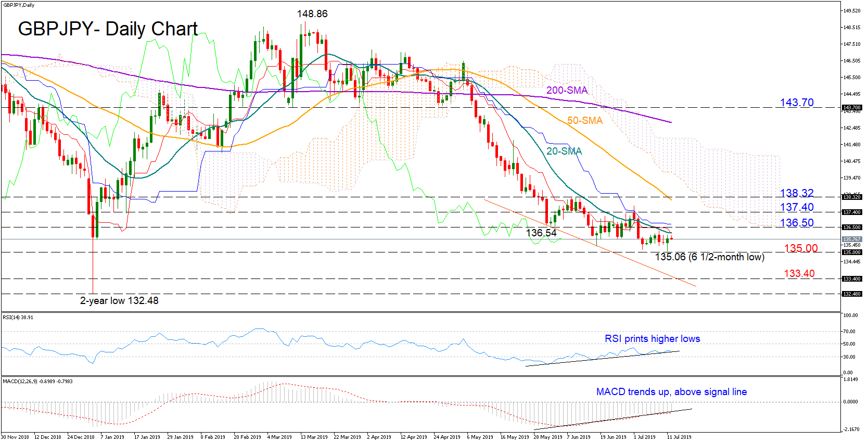Click the MACD(12,26,9) indicator label
This screenshot has height=443, width=868.
click(37, 381)
